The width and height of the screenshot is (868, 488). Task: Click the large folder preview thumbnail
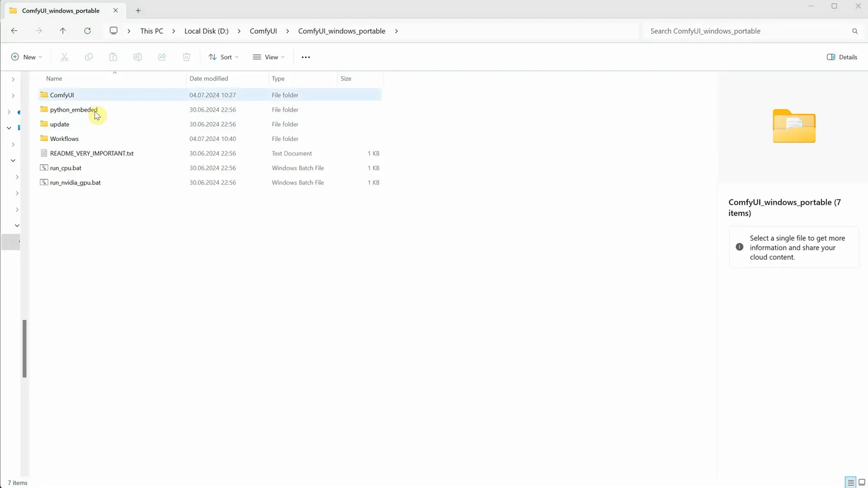click(x=794, y=126)
